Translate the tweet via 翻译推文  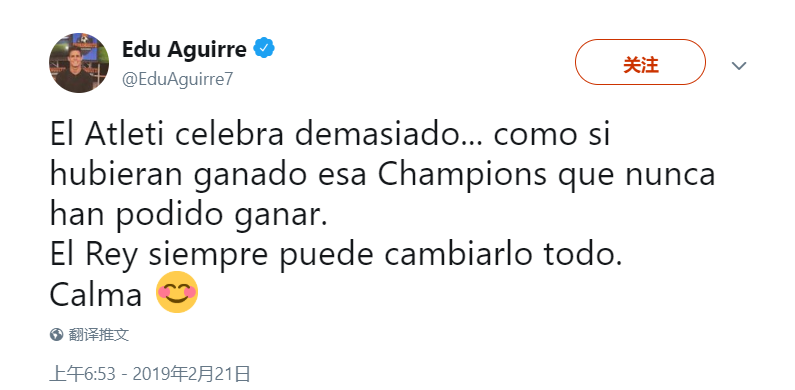99,335
